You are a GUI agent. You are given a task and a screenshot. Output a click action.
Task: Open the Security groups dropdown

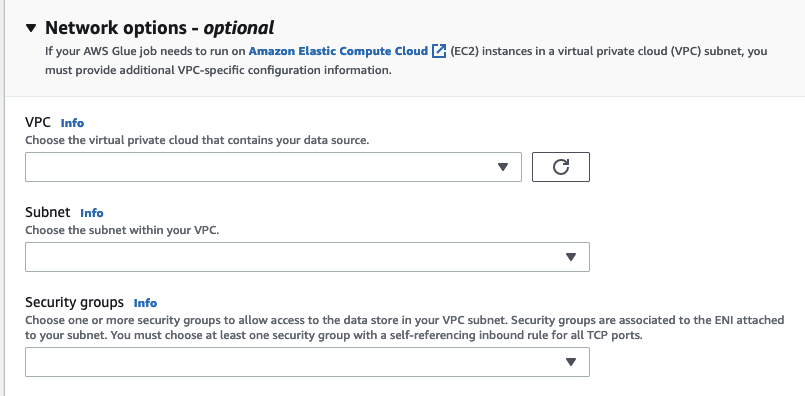click(307, 362)
